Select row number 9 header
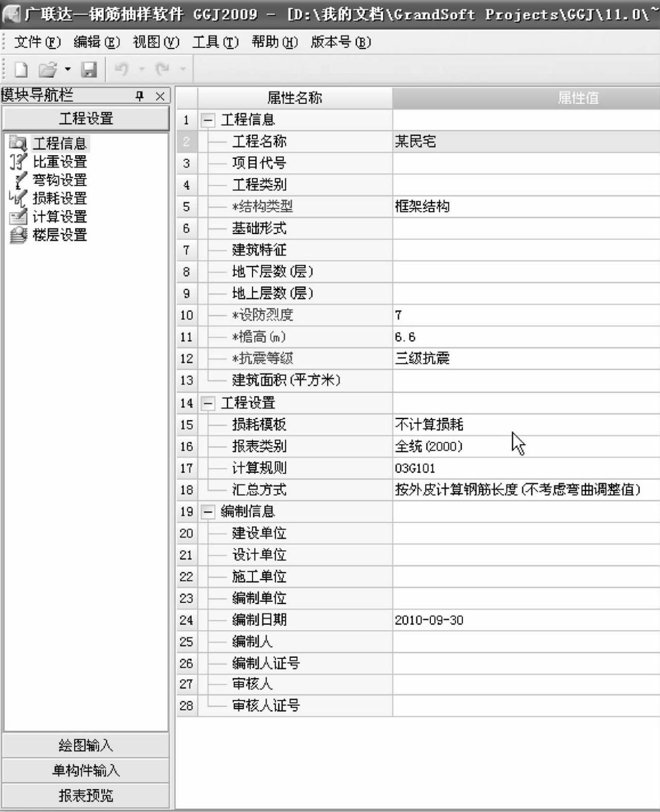The image size is (660, 812). pos(187,294)
